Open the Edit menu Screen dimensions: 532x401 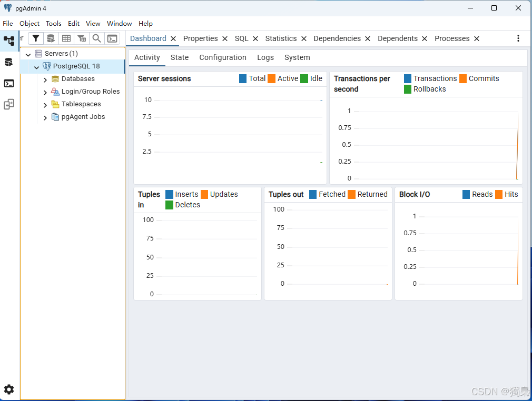click(74, 23)
